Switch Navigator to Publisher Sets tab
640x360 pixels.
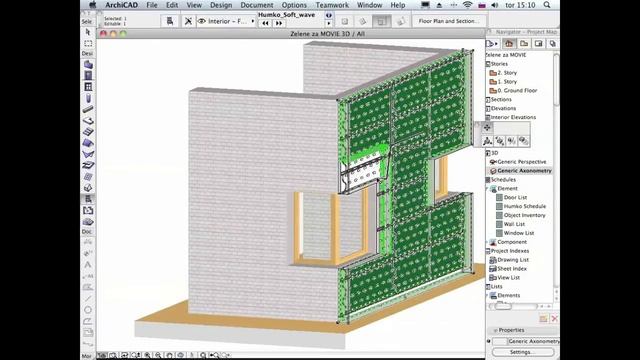tap(553, 44)
